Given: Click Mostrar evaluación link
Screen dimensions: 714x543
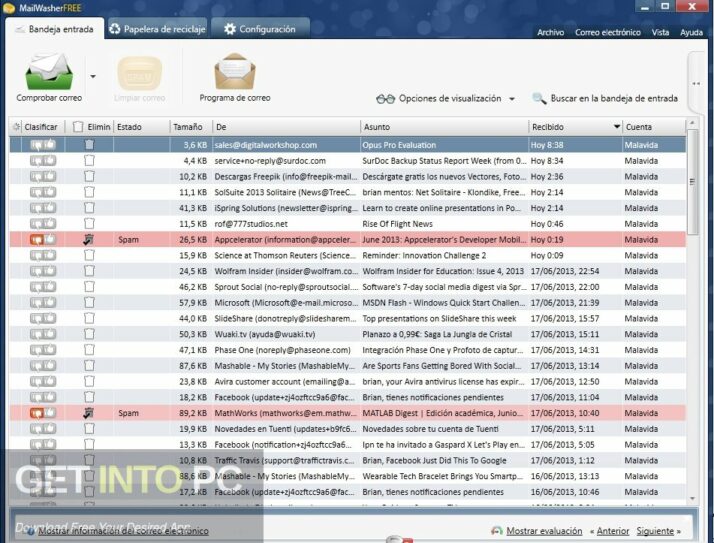Looking at the screenshot, I should click(x=544, y=531).
